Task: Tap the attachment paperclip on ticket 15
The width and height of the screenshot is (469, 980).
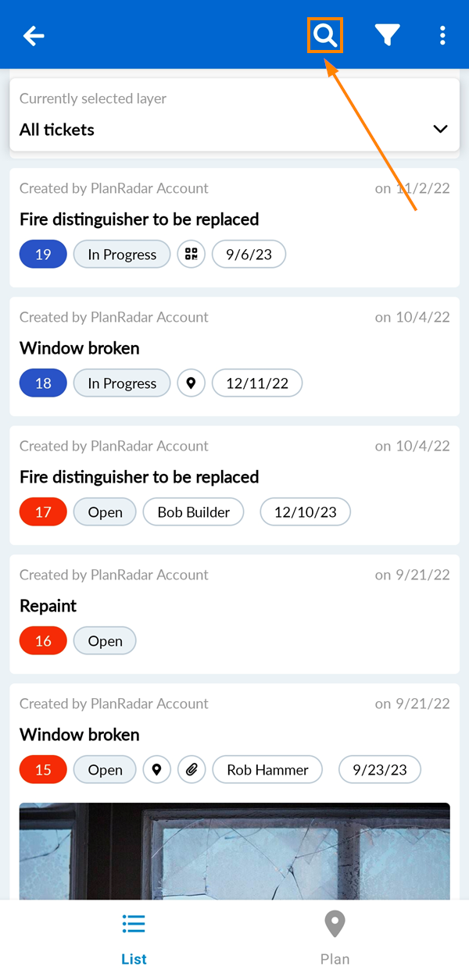Action: [x=192, y=770]
